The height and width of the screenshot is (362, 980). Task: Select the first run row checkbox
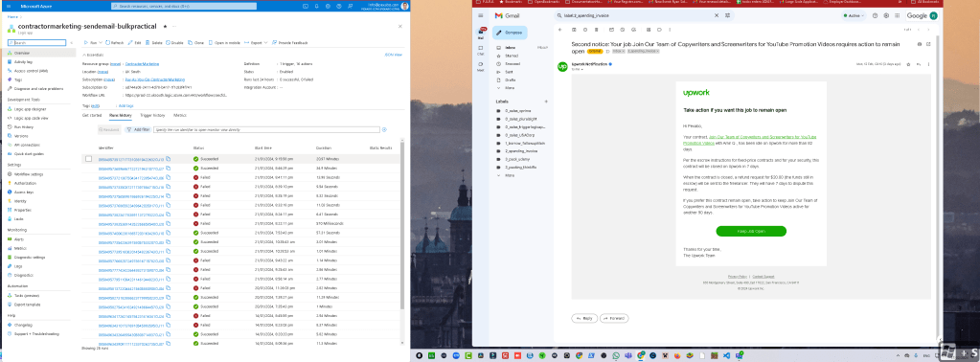[x=89, y=159]
